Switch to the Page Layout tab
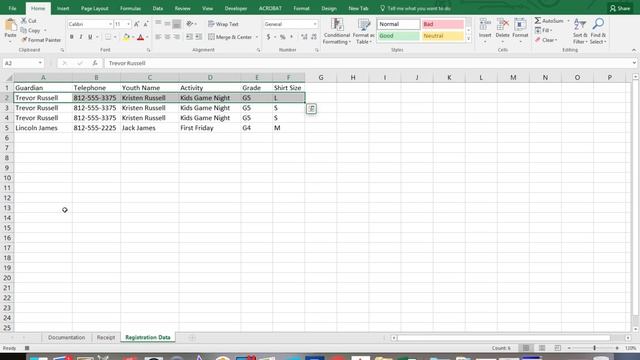The height and width of the screenshot is (360, 640). [94, 8]
